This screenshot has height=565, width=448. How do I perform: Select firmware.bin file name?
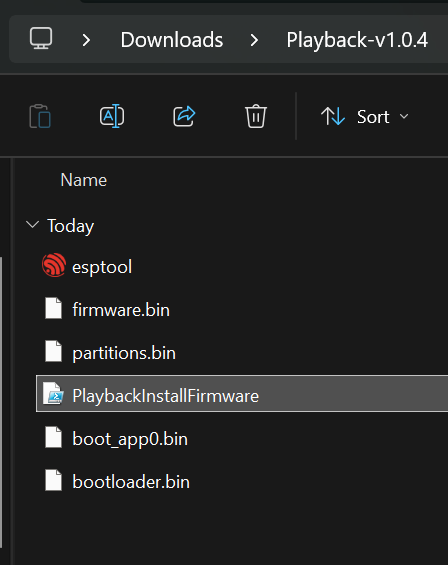tap(121, 310)
